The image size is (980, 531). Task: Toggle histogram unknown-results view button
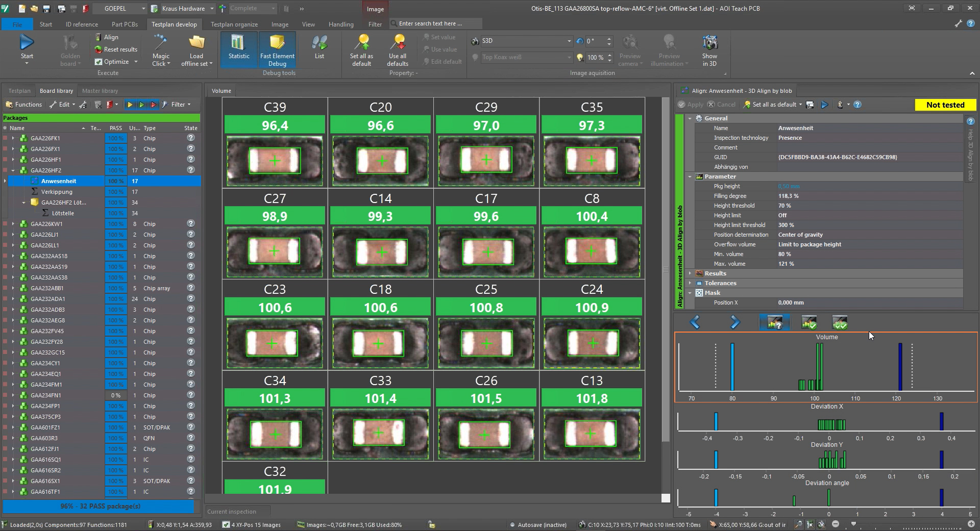[x=774, y=322]
